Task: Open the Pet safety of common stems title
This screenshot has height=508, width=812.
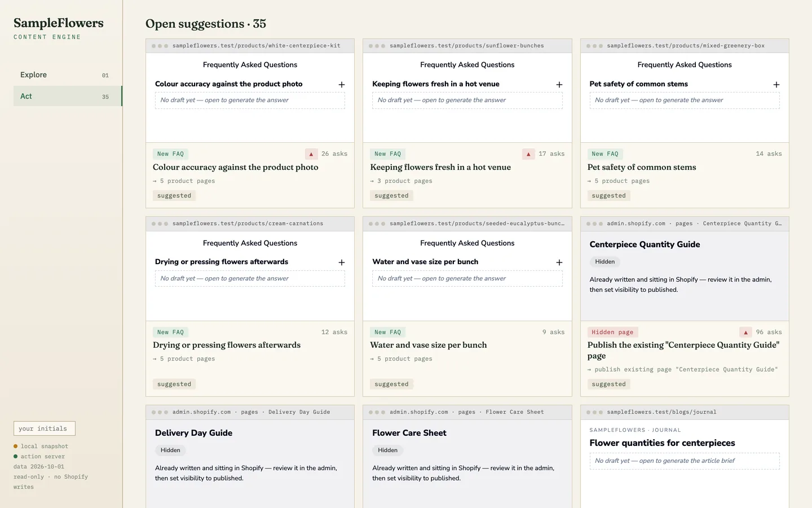Action: click(x=642, y=168)
